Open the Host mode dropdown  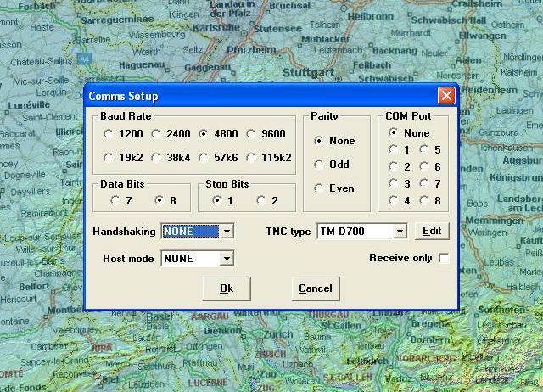coord(226,258)
